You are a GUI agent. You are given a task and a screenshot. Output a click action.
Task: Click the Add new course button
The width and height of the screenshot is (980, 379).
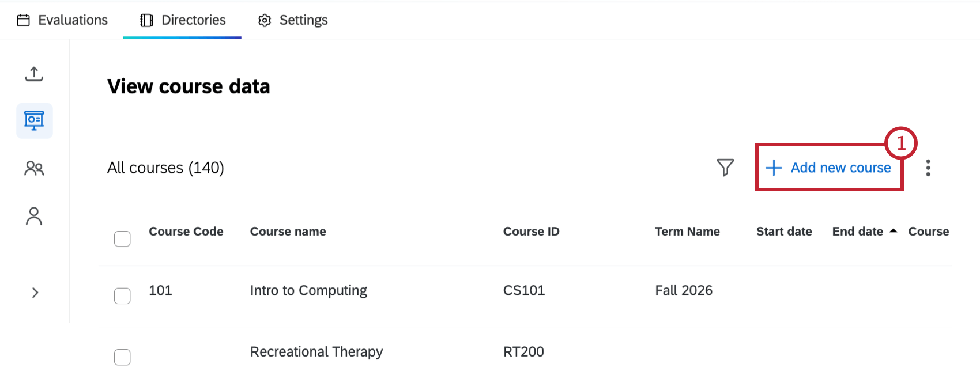[x=829, y=168]
